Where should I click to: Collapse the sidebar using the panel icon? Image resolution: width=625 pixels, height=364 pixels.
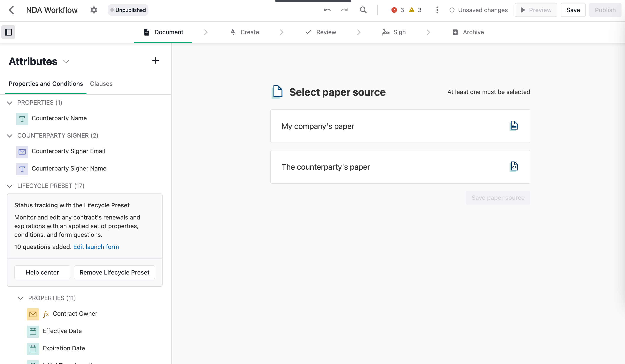(8, 32)
